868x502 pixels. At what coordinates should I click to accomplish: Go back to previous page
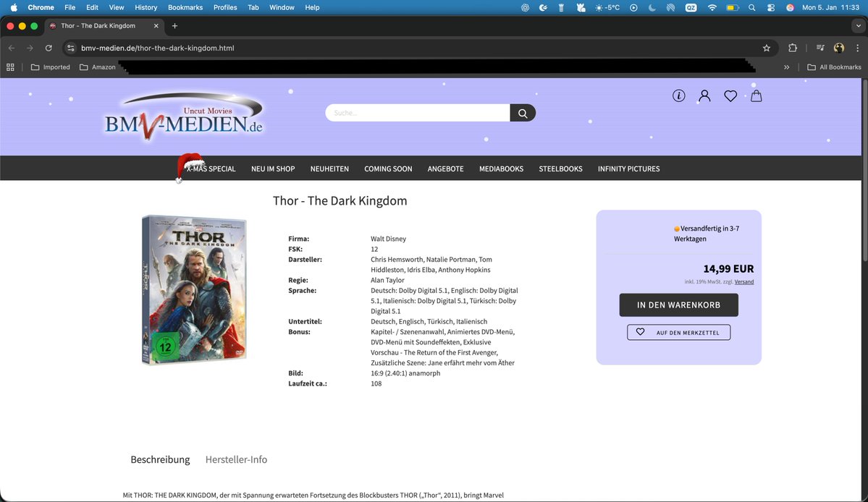coord(12,48)
